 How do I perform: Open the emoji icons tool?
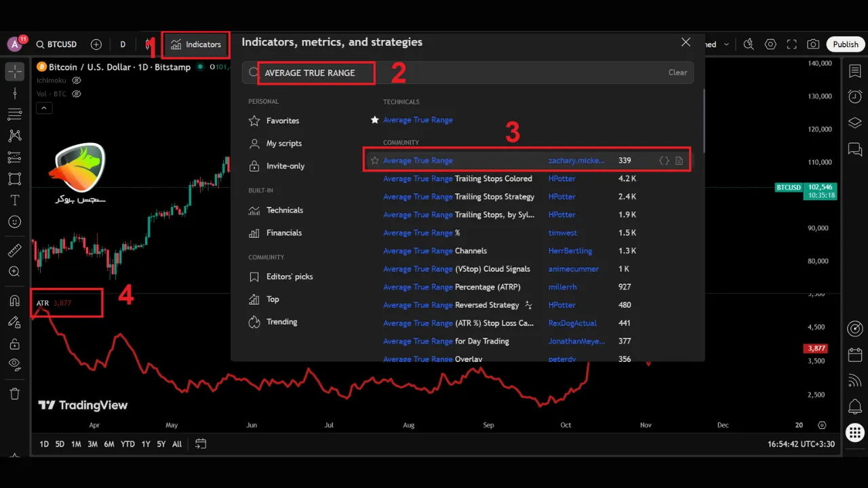click(x=14, y=222)
